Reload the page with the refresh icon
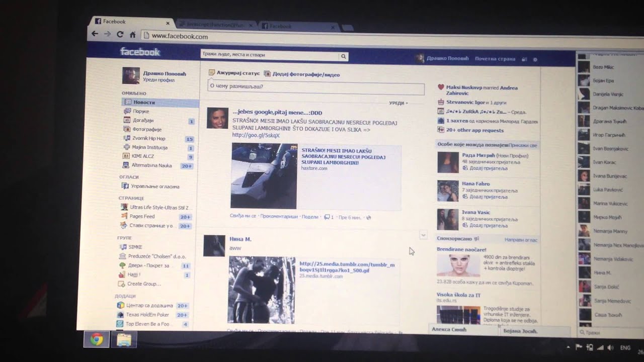 tap(120, 34)
